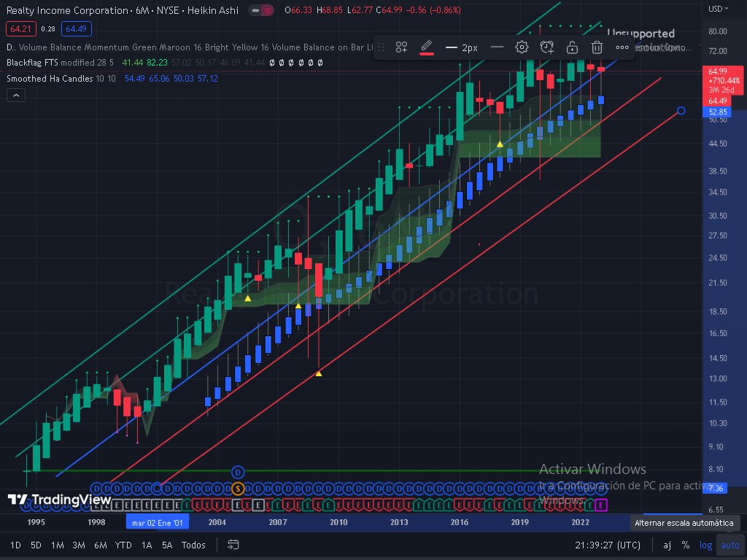Toggle aj adjustment setting

(x=667, y=545)
